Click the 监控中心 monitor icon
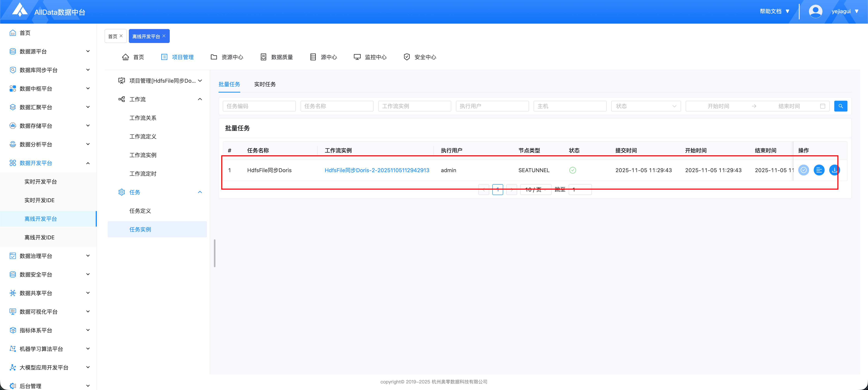 (357, 57)
